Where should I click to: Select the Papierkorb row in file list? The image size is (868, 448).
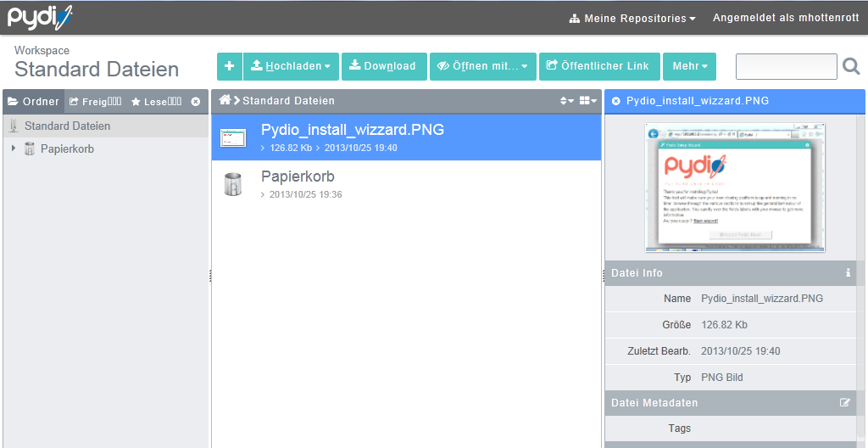(406, 184)
